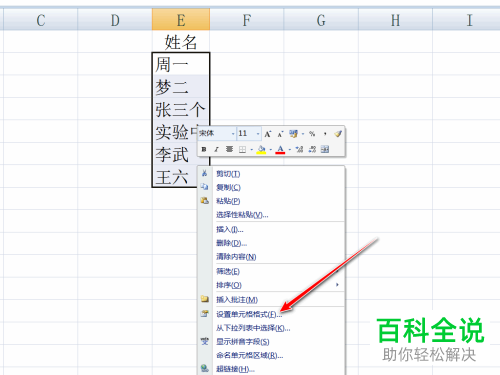
Task: Click 清除内容(N) in context menu
Action: [271, 257]
